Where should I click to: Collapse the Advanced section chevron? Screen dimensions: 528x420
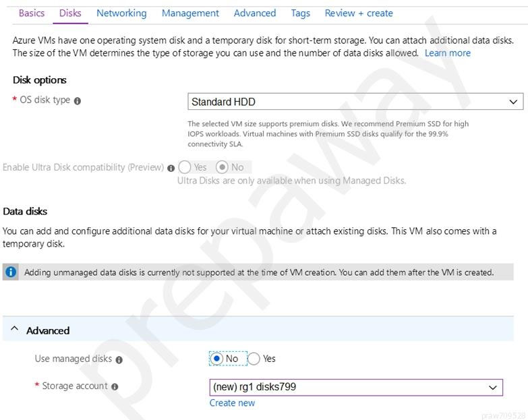click(14, 328)
